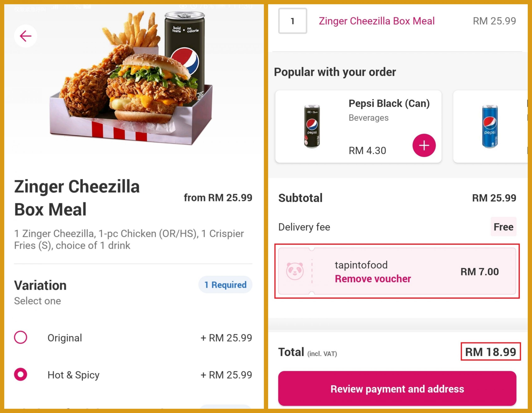Tap the 1 Required variation badge
The height and width of the screenshot is (413, 532).
(225, 285)
